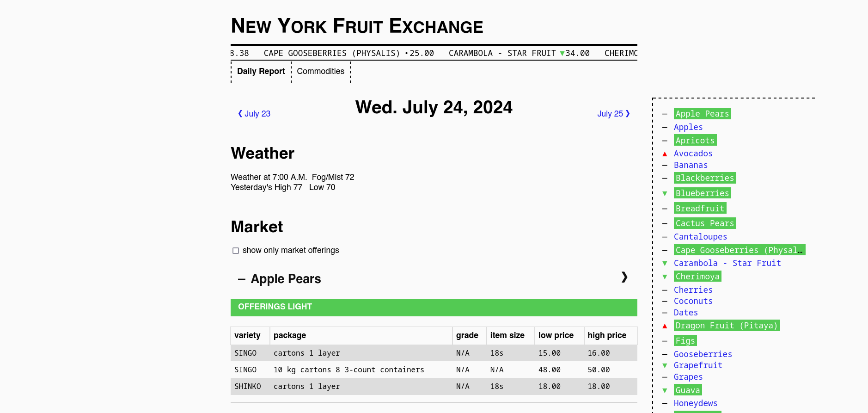Click the green down arrow beside Blueberries
This screenshot has width=868, height=413.
(665, 193)
